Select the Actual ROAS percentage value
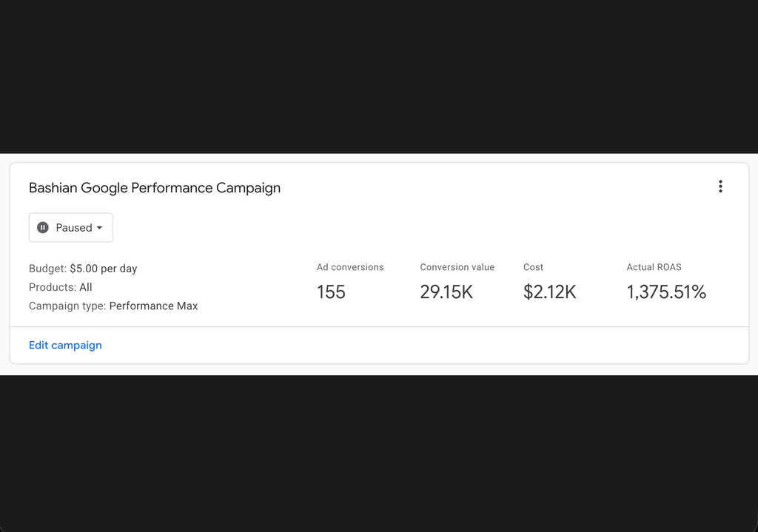 (x=665, y=292)
